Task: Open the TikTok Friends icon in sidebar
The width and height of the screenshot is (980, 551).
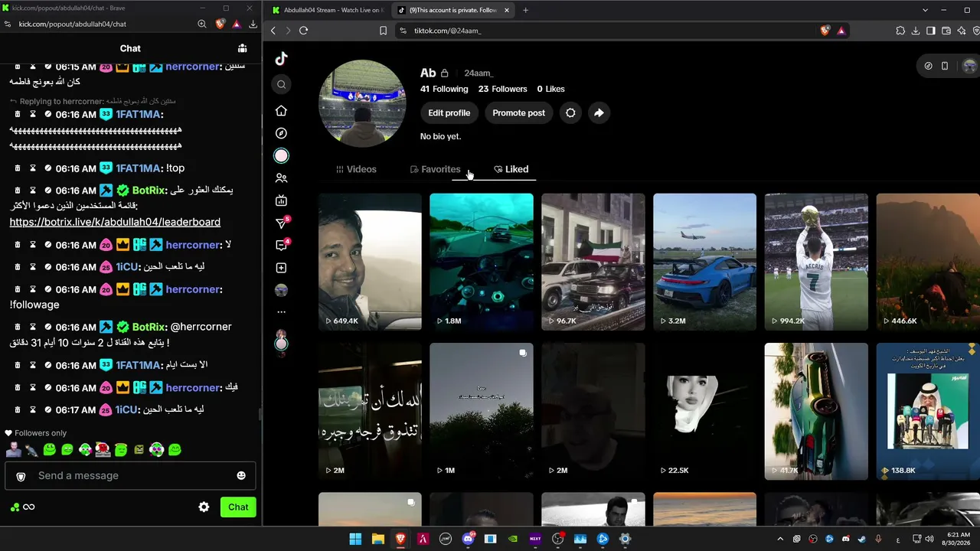Action: click(x=281, y=178)
